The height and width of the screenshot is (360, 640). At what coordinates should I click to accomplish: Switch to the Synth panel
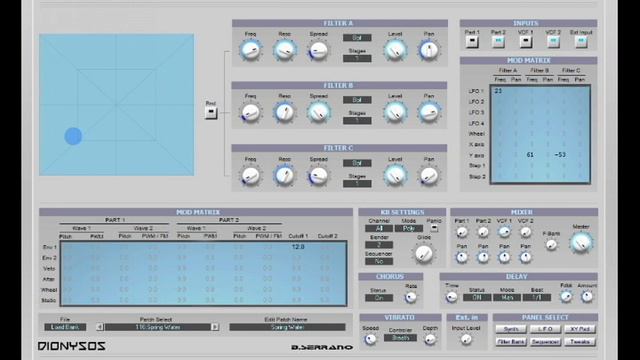click(x=511, y=329)
